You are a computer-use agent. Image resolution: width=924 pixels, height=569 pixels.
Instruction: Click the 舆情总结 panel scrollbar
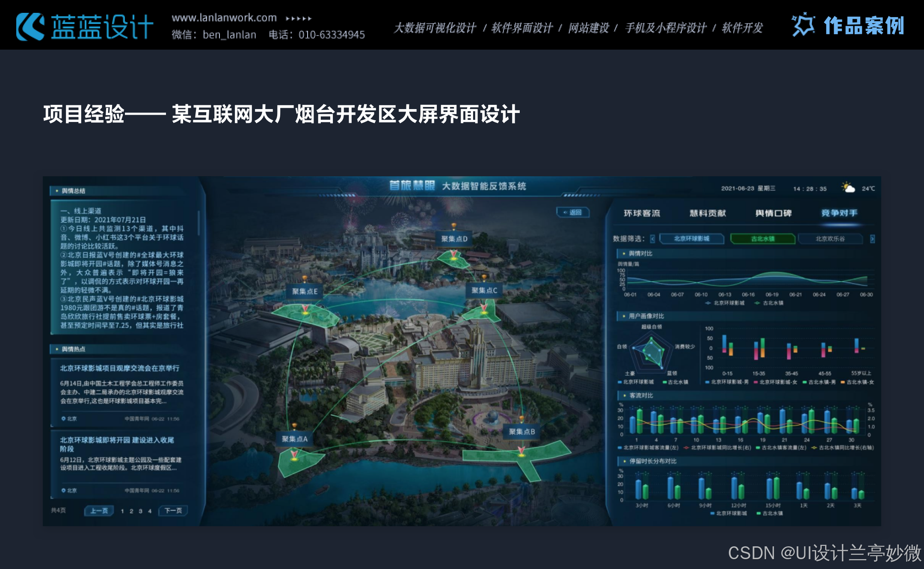[x=198, y=222]
